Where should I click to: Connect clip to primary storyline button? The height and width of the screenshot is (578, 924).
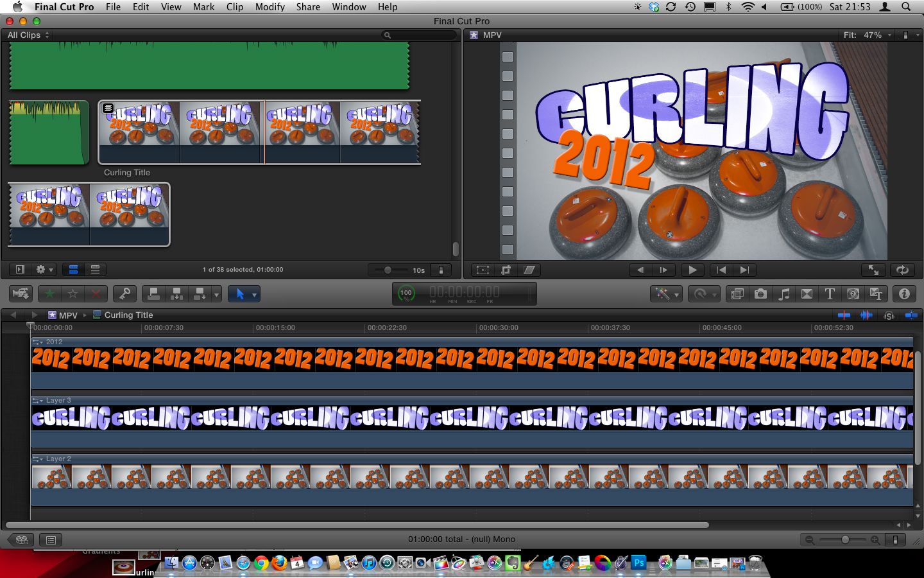click(154, 294)
